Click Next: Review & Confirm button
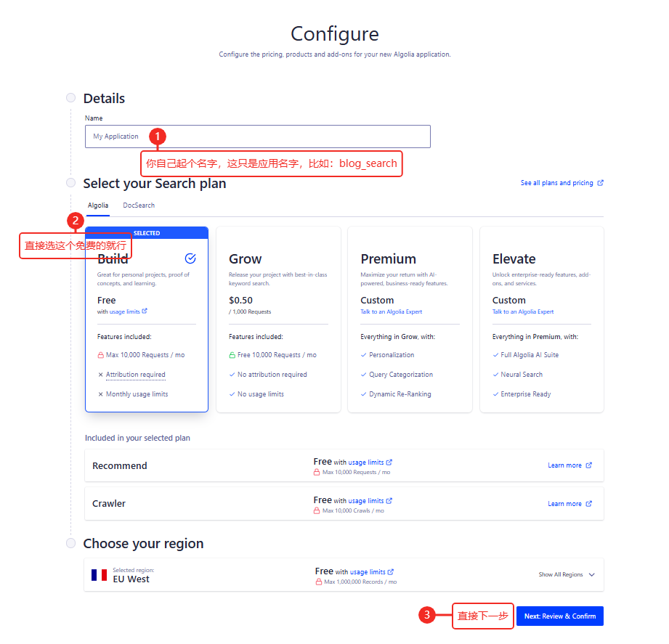669x644 pixels. coord(559,616)
